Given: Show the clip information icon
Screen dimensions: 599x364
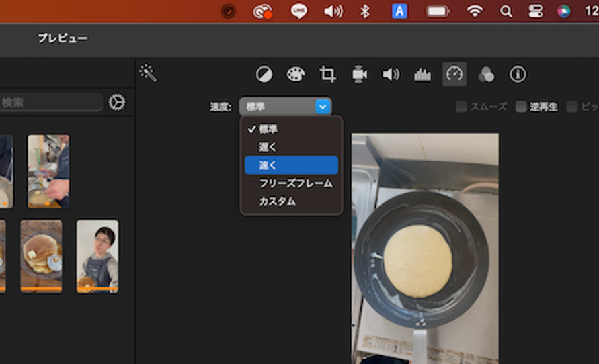Looking at the screenshot, I should click(x=518, y=75).
